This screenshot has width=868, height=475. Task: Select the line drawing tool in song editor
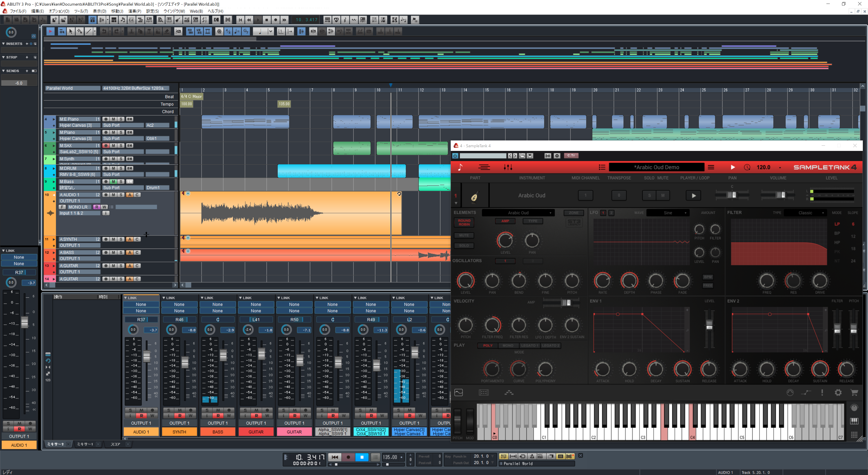pos(89,31)
